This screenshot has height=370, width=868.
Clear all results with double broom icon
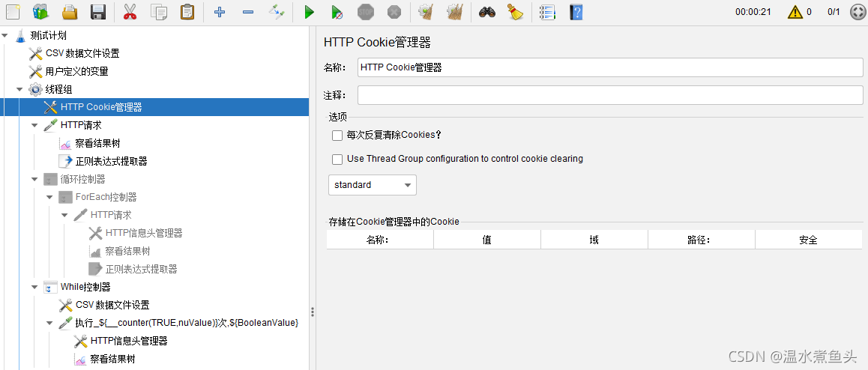pyautogui.click(x=454, y=11)
